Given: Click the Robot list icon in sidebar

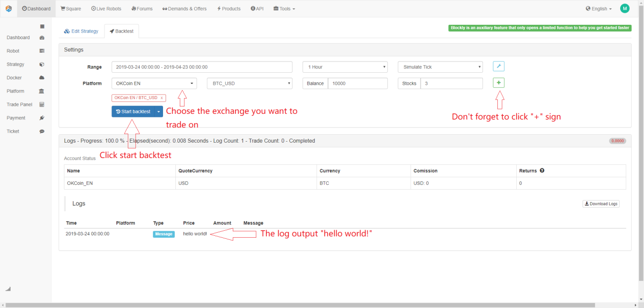Looking at the screenshot, I should click(x=42, y=51).
